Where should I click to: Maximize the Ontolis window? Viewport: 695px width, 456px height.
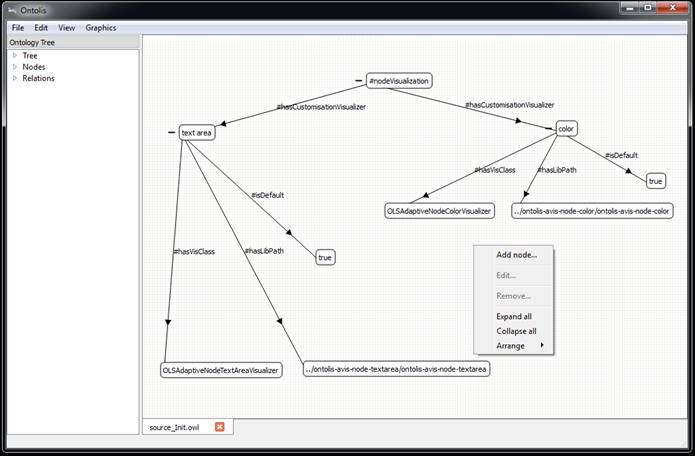tap(648, 8)
